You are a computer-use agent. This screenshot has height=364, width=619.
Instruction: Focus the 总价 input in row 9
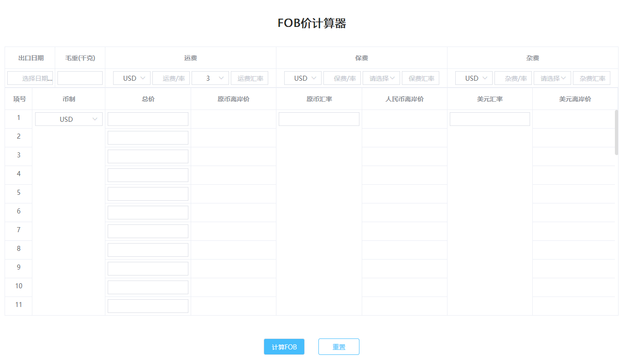point(148,269)
